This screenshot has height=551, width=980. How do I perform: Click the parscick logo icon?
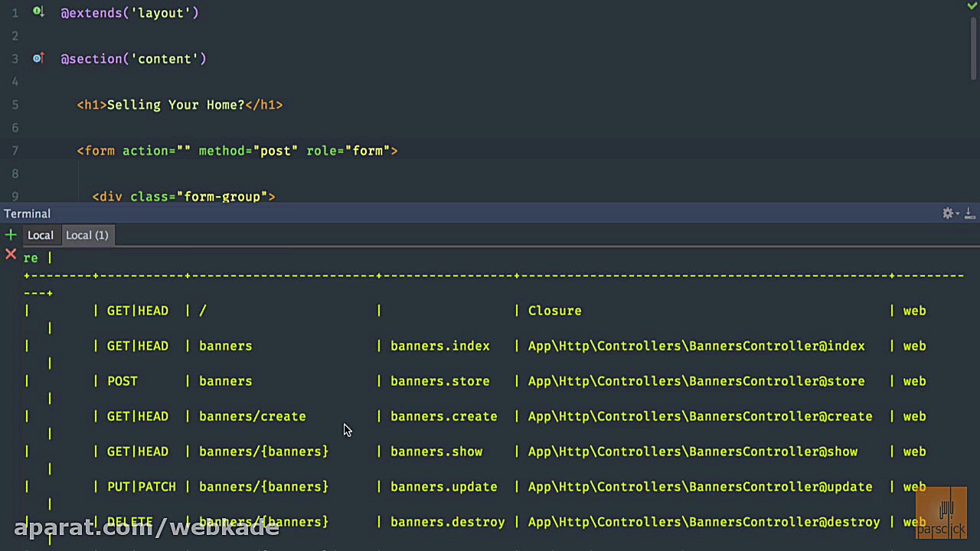coord(942,513)
